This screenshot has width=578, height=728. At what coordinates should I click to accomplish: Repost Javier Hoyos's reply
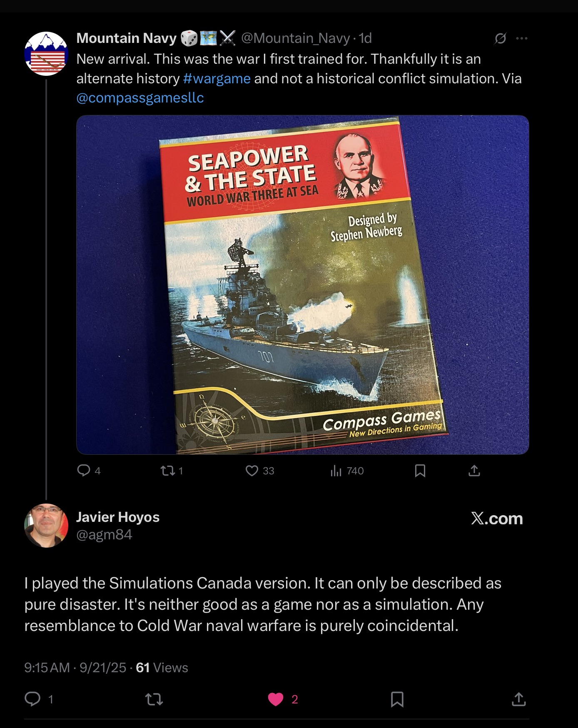tap(154, 699)
